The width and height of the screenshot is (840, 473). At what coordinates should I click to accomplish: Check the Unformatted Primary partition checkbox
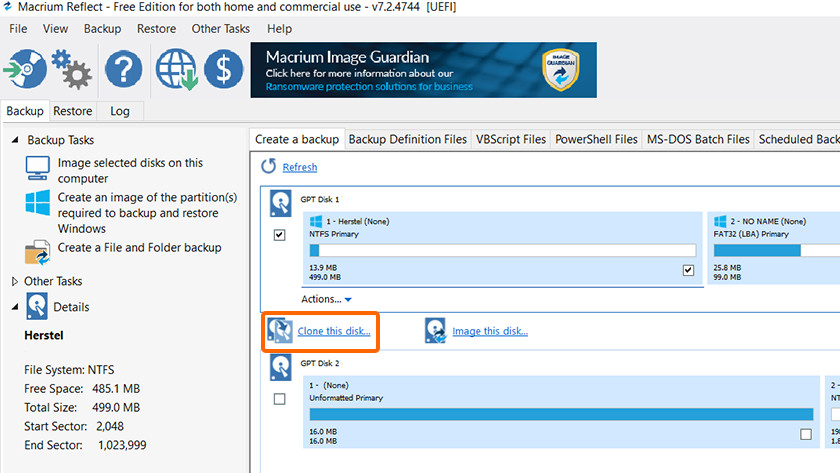click(x=806, y=434)
